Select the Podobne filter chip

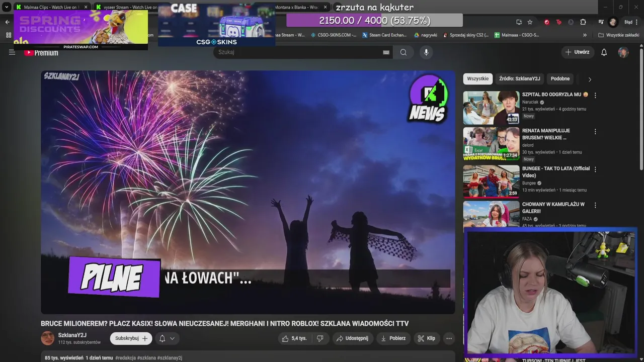coord(560,79)
